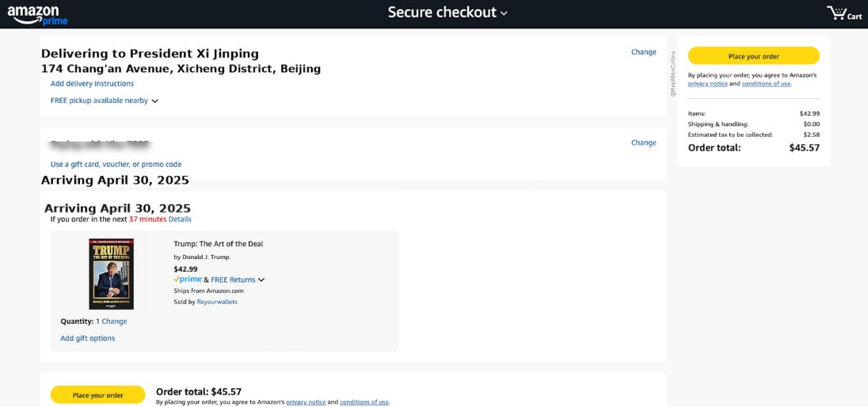Open the Art of the Deal book cover thumbnail

coord(111,274)
